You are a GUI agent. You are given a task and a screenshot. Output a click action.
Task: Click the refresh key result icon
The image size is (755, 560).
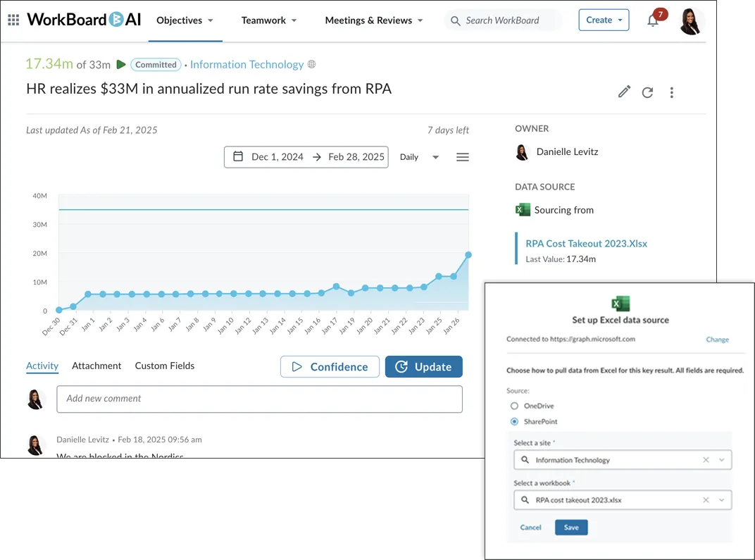tap(647, 92)
